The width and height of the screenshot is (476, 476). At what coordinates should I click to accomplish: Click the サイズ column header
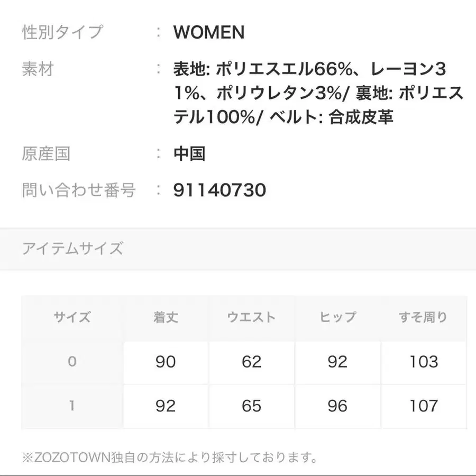[72, 317]
